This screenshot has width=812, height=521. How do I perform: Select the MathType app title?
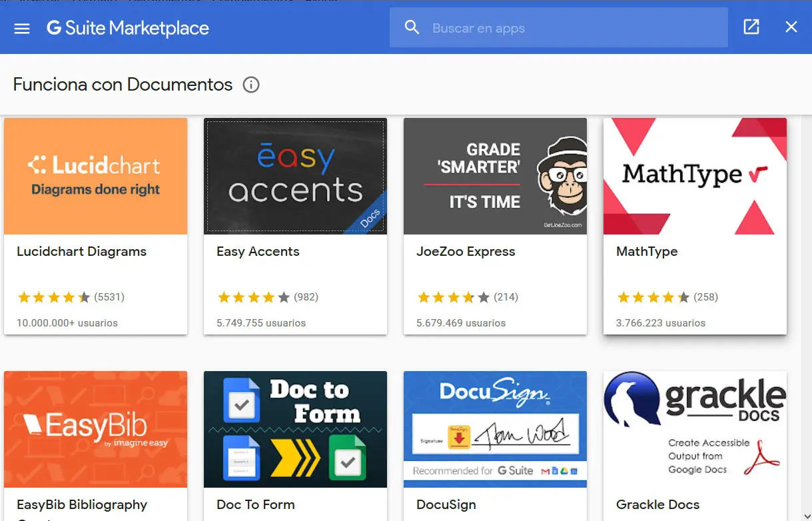click(x=647, y=252)
